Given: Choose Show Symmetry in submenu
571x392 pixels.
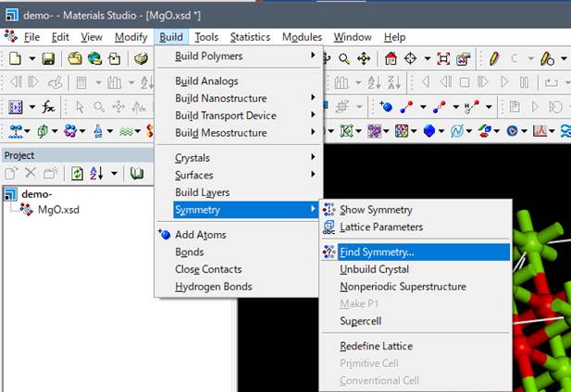Looking at the screenshot, I should 416,210.
